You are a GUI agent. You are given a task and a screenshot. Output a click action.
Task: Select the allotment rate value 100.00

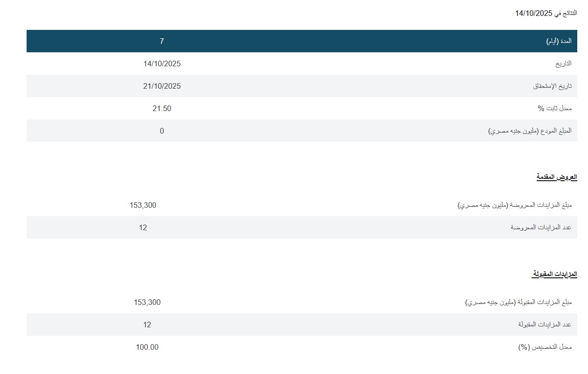[x=147, y=347]
